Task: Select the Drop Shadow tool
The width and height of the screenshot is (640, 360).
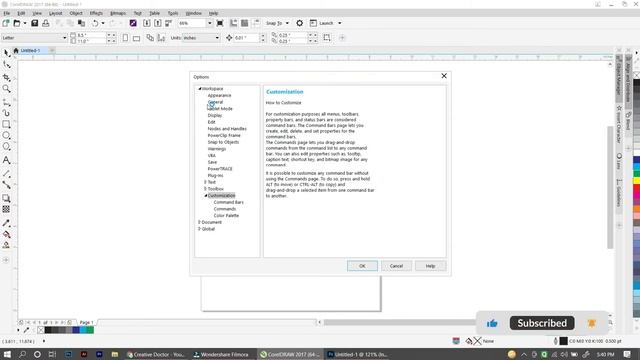Action: click(x=7, y=198)
